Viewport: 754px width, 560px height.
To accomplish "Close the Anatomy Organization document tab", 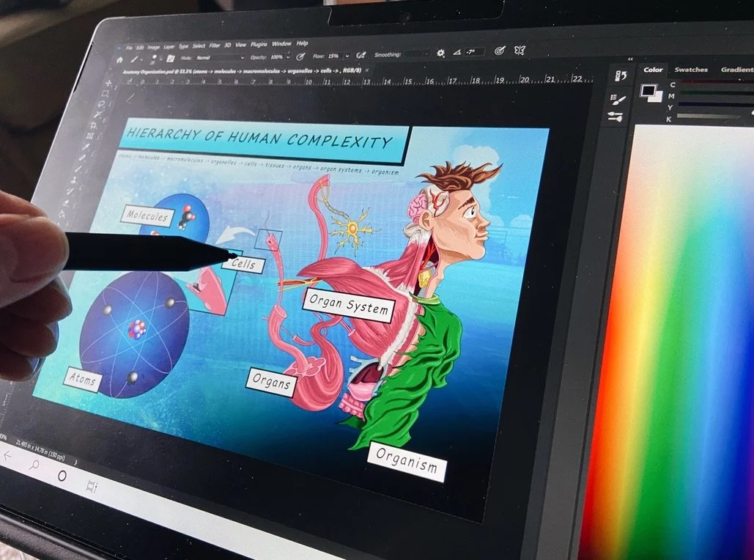I will (367, 70).
